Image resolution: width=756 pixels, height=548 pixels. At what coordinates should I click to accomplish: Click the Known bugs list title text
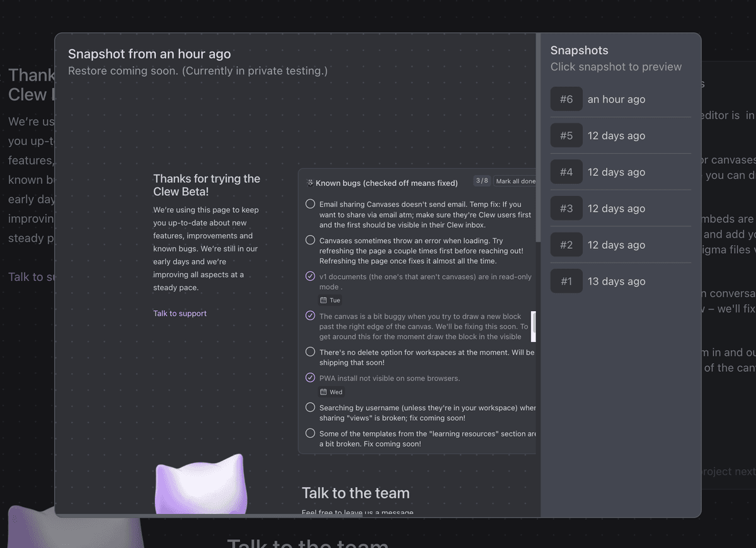(x=386, y=183)
